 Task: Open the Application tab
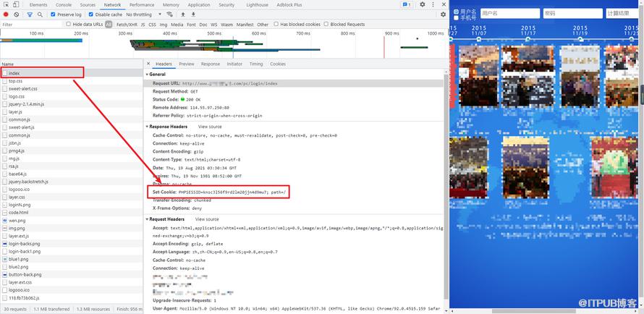199,5
